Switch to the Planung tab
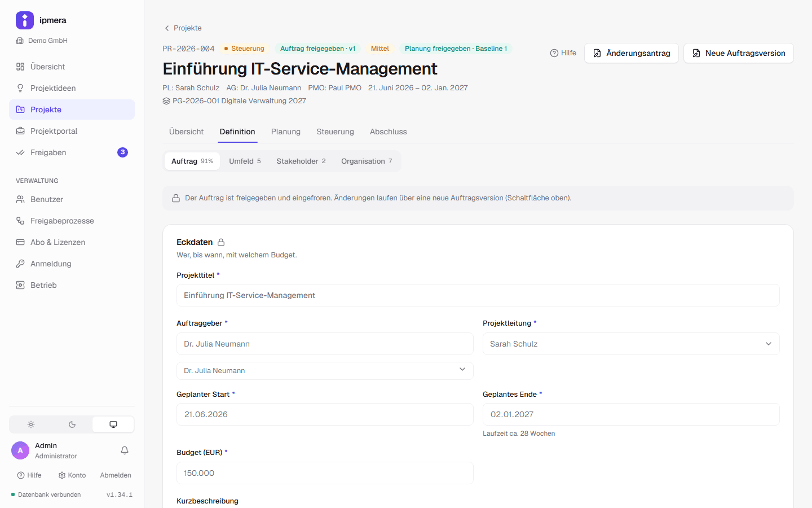Screen dimensions: 812x508 (x=286, y=132)
